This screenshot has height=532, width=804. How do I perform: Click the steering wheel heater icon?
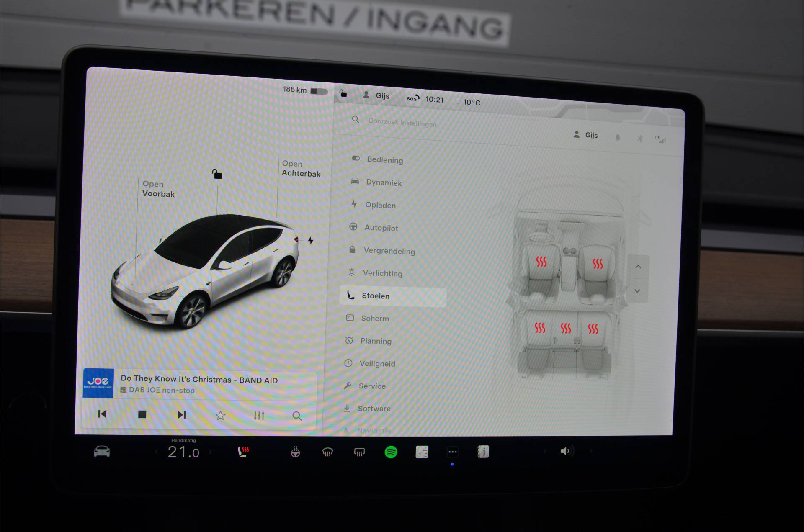coord(295,452)
